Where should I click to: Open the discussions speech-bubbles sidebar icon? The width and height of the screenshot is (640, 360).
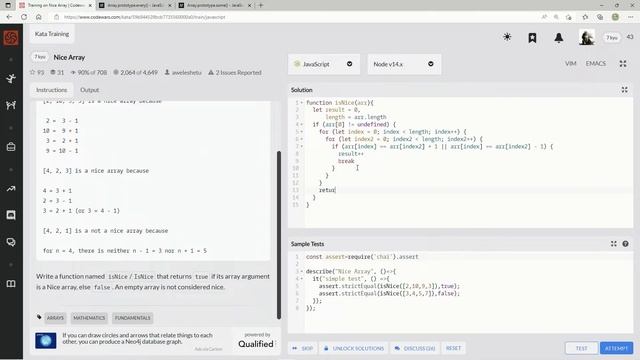(x=11, y=242)
